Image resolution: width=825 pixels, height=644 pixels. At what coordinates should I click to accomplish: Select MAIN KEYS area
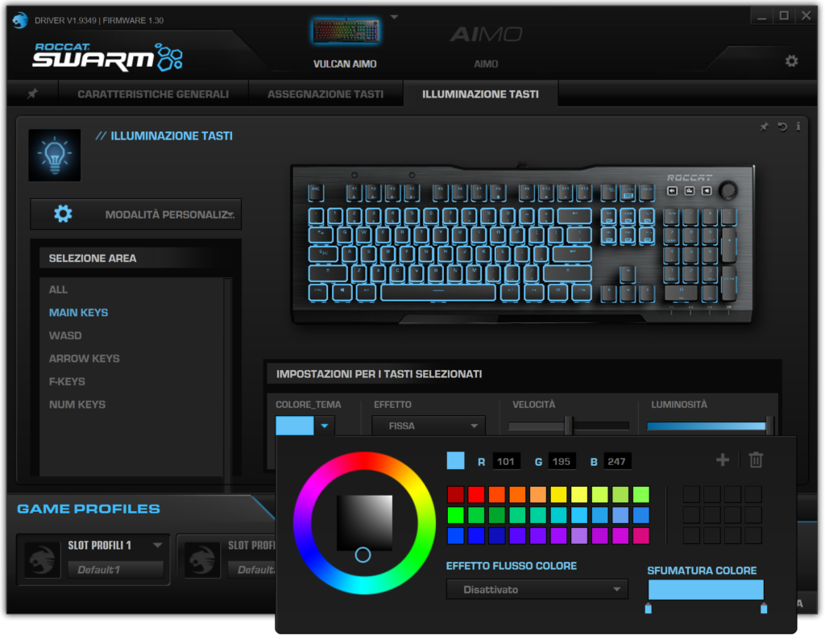[x=78, y=313]
